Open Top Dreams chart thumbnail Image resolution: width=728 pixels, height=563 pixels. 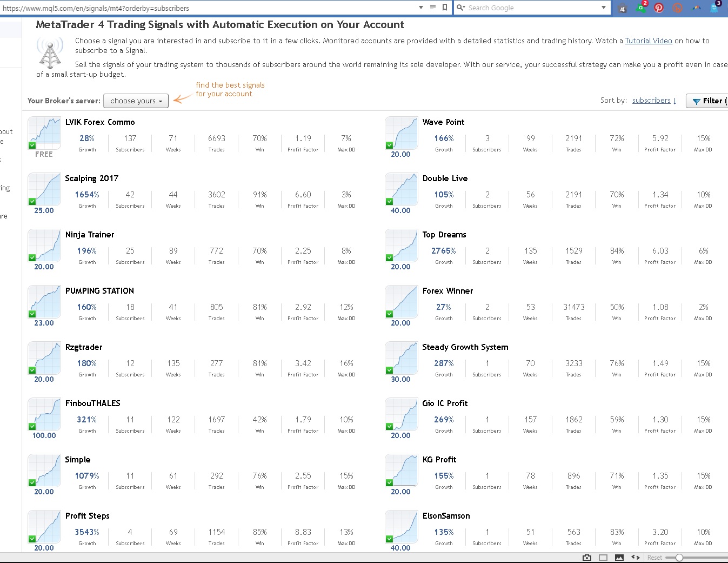coord(402,246)
